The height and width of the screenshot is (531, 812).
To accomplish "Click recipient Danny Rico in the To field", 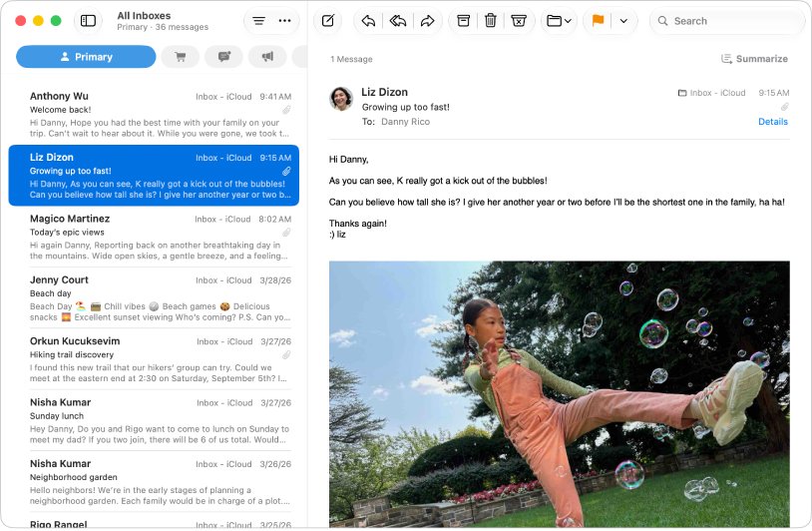I will pyautogui.click(x=405, y=122).
